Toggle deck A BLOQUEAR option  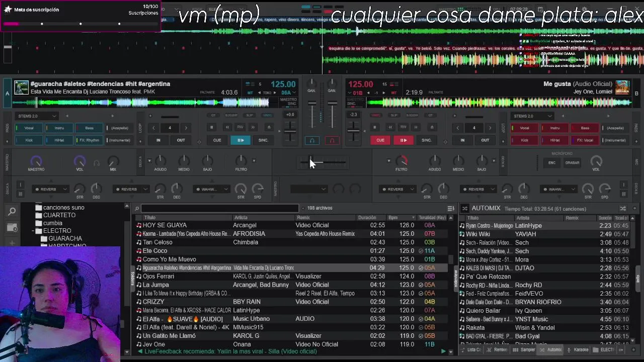pyautogui.click(x=231, y=115)
